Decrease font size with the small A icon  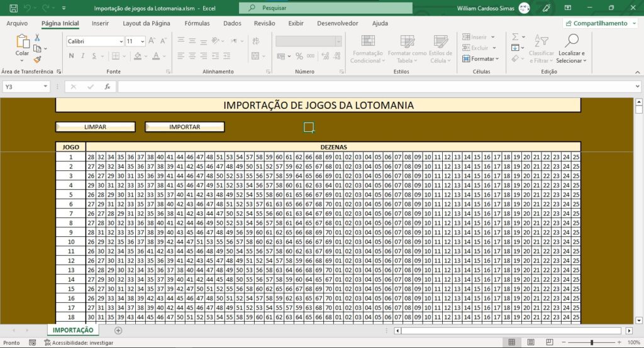click(x=163, y=41)
